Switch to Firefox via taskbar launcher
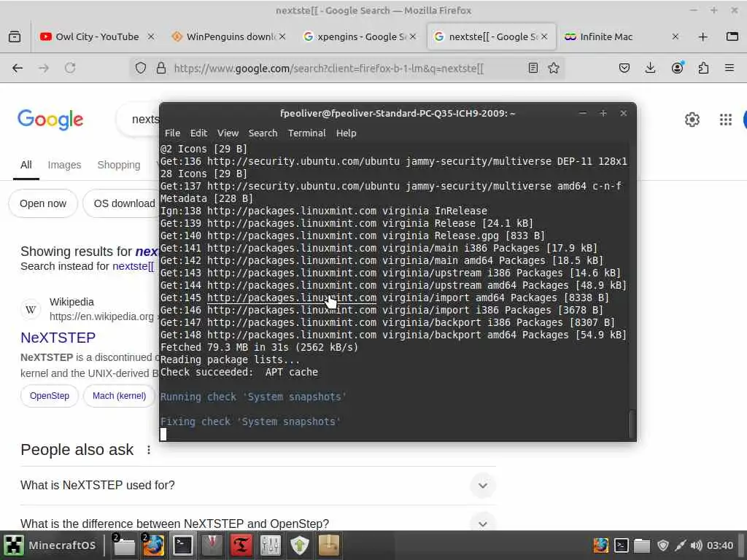 [153, 545]
